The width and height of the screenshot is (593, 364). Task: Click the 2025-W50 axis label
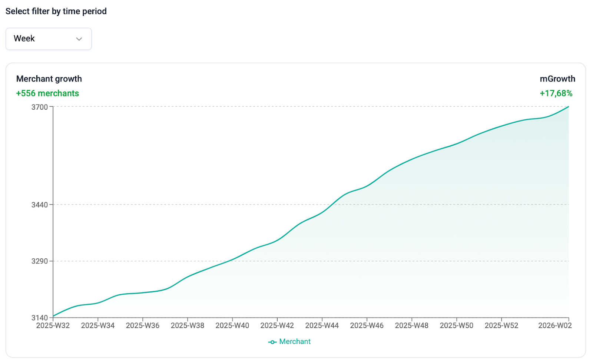457,325
